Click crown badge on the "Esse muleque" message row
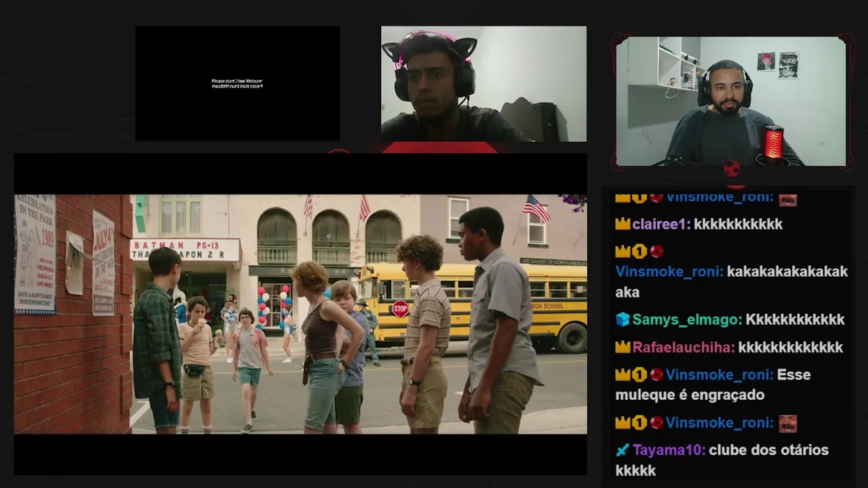The height and width of the screenshot is (488, 868). click(623, 374)
